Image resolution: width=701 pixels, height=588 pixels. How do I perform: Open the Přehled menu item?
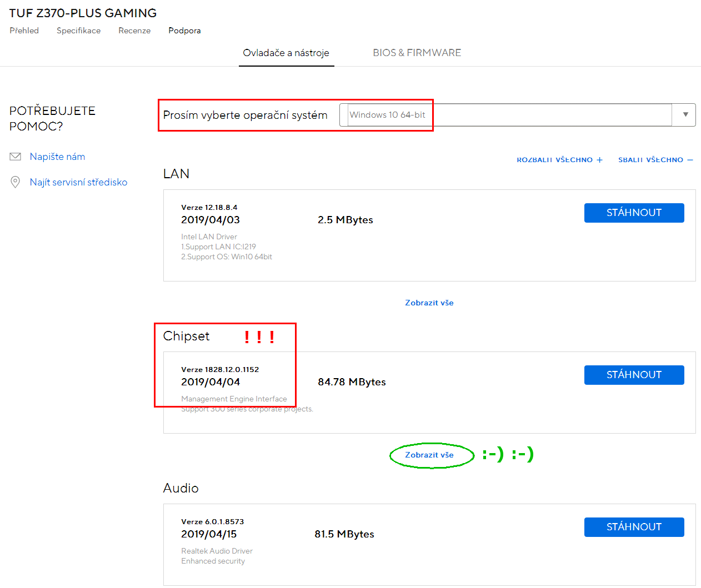pyautogui.click(x=24, y=31)
